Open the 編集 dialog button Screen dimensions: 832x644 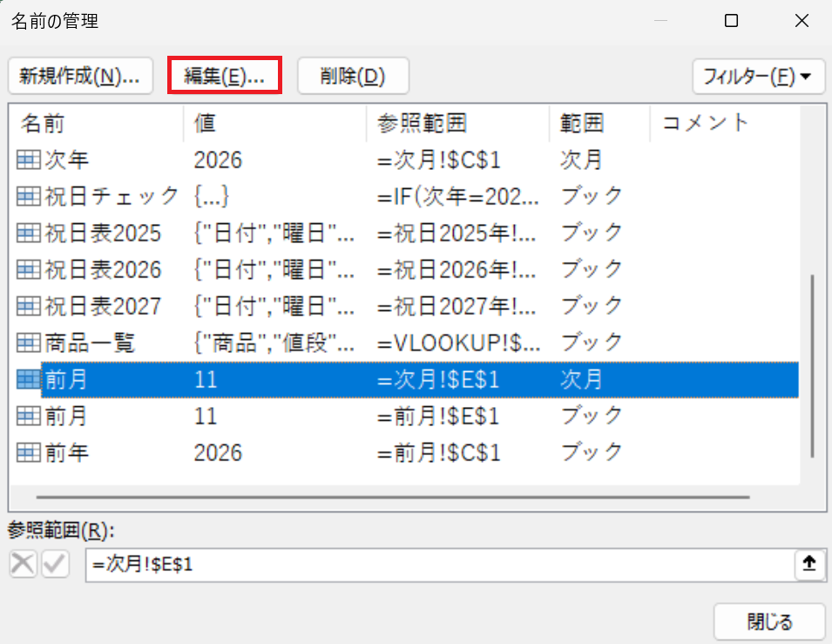224,77
